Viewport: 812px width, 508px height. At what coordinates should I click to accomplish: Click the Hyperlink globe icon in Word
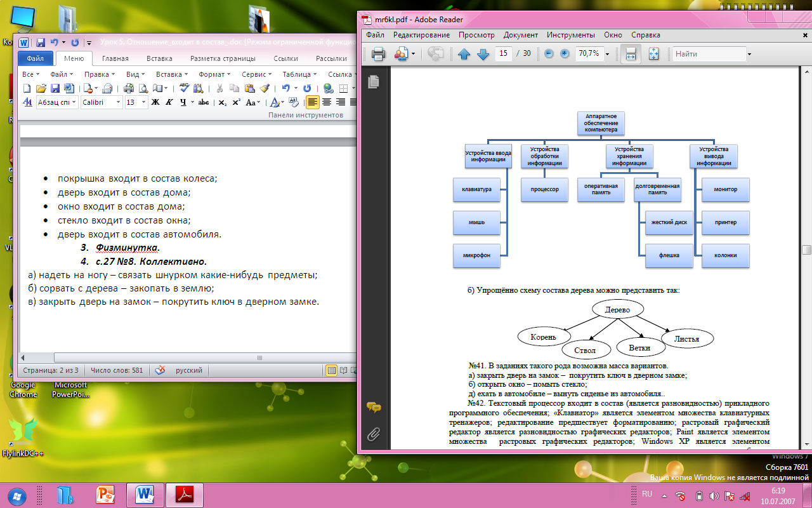328,88
